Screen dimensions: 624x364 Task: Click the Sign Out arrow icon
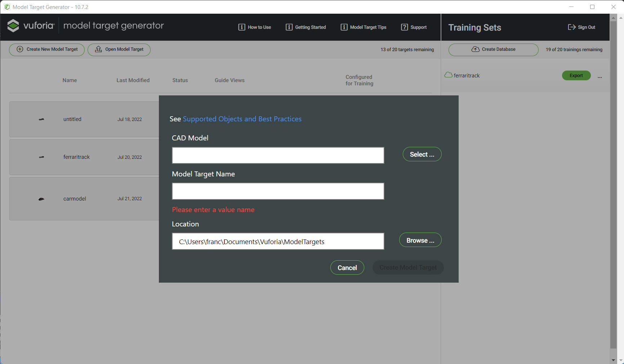point(572,27)
